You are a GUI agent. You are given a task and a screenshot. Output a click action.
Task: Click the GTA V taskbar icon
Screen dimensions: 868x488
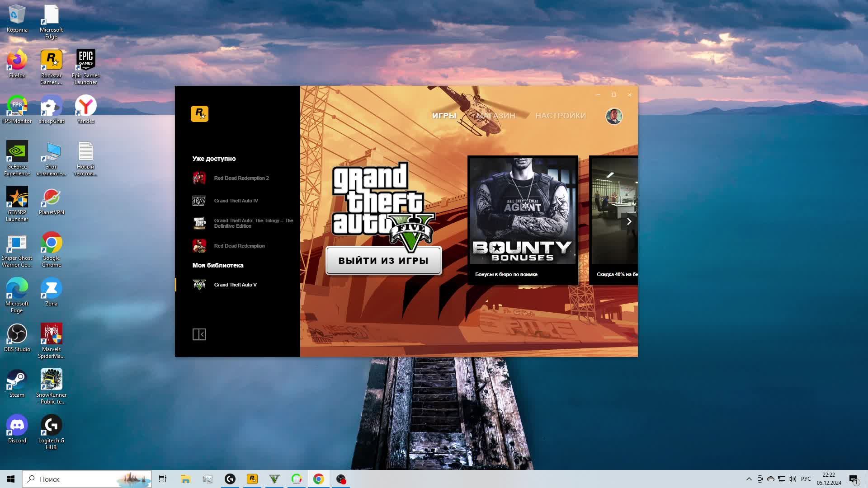[x=274, y=479]
